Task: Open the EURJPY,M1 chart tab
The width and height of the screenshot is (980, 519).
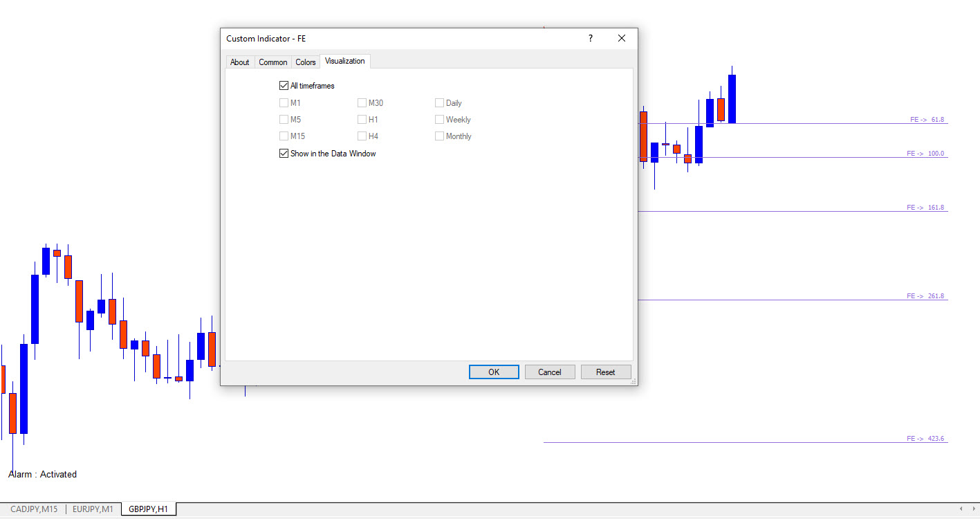Action: tap(93, 509)
